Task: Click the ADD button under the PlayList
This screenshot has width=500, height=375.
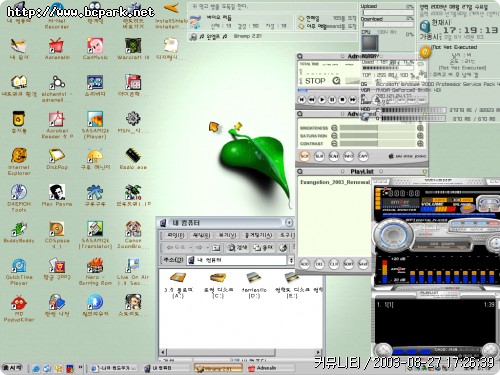Action: click(x=305, y=264)
